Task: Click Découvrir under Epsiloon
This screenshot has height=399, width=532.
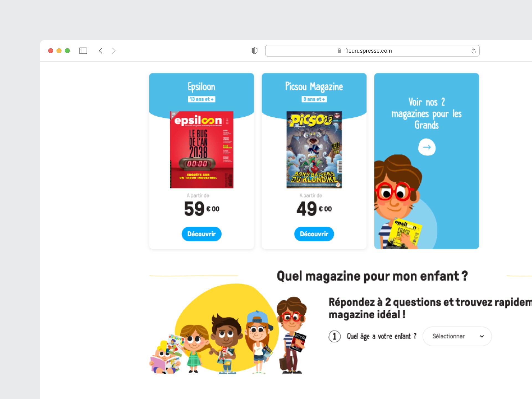Action: tap(201, 234)
